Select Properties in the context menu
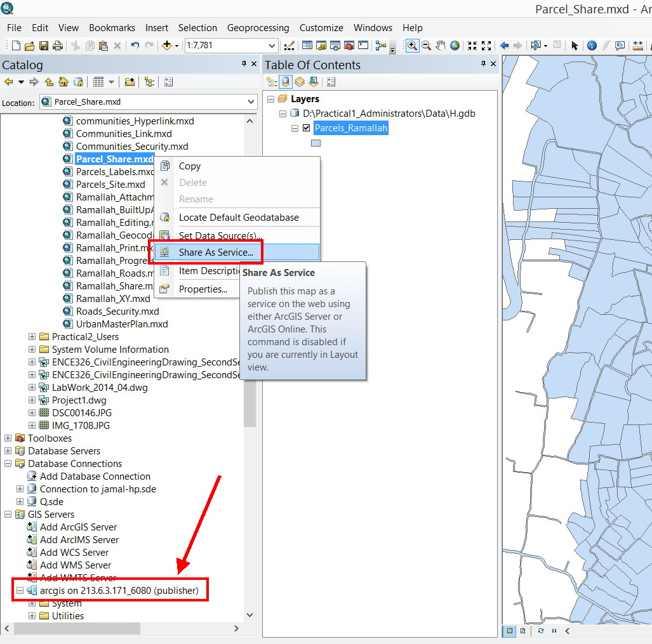The height and width of the screenshot is (644, 652). click(203, 289)
